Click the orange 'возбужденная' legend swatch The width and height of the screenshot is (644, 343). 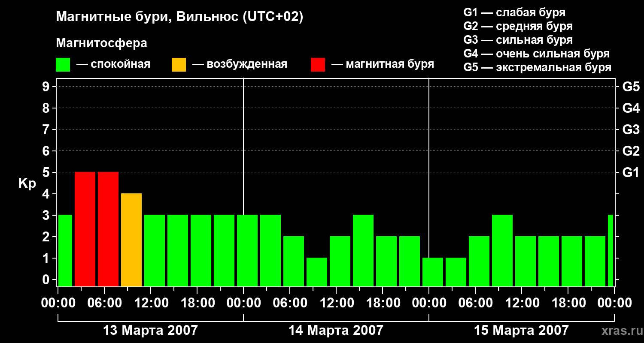[x=179, y=64]
